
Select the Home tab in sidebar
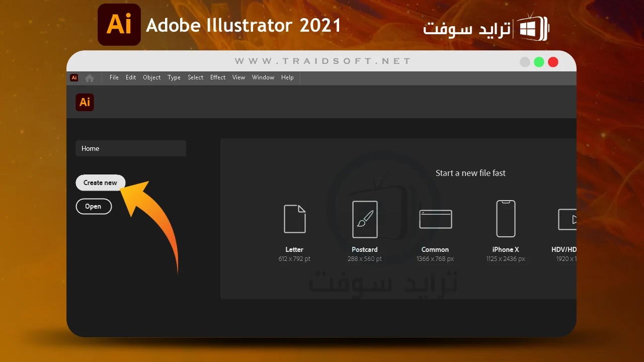coord(131,148)
